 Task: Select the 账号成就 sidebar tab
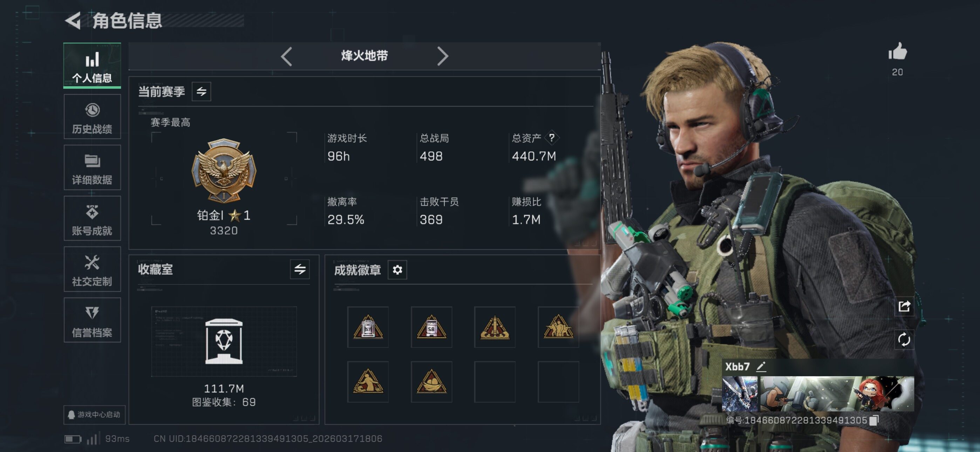click(x=92, y=218)
